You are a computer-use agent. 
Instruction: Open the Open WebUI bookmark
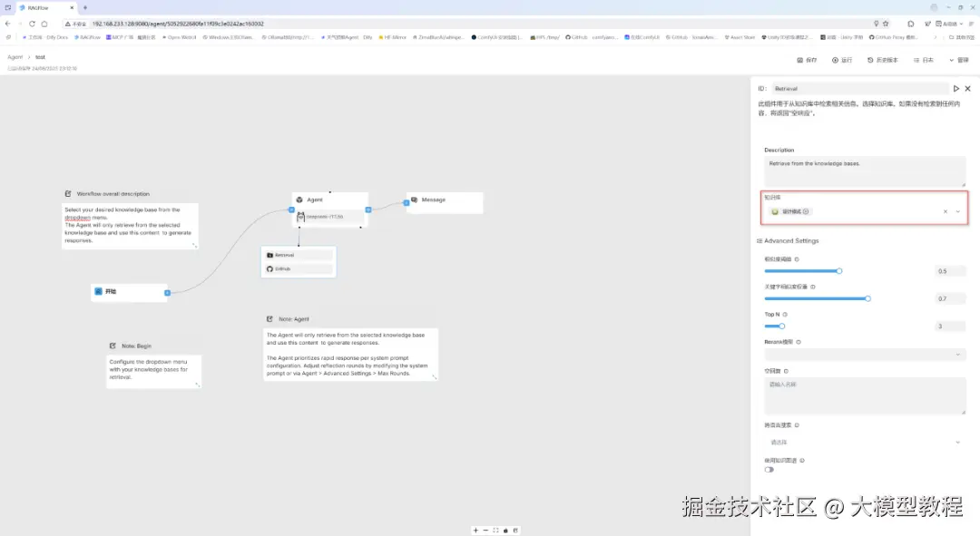[180, 37]
